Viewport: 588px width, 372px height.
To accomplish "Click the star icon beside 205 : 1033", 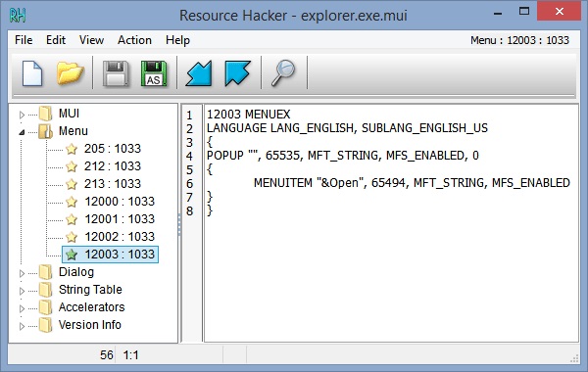I will (x=72, y=149).
